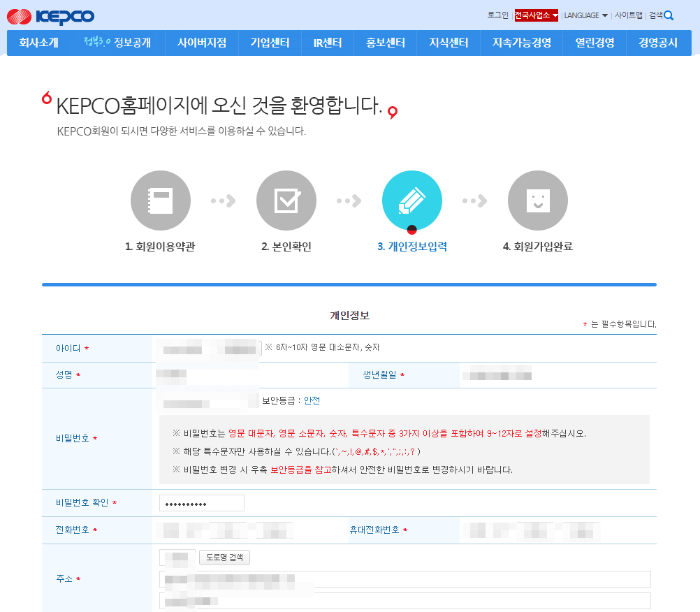Click the step 3 pencil icon

[x=412, y=201]
